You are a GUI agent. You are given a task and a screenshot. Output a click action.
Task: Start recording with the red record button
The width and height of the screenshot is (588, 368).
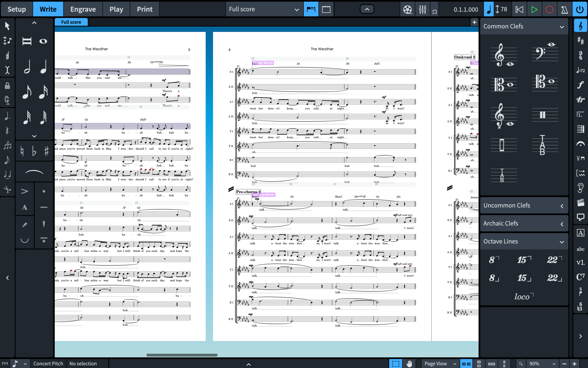point(549,9)
